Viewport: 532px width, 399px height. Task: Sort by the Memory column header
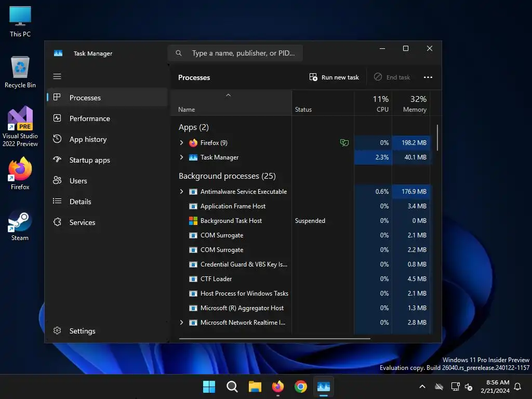[411, 103]
